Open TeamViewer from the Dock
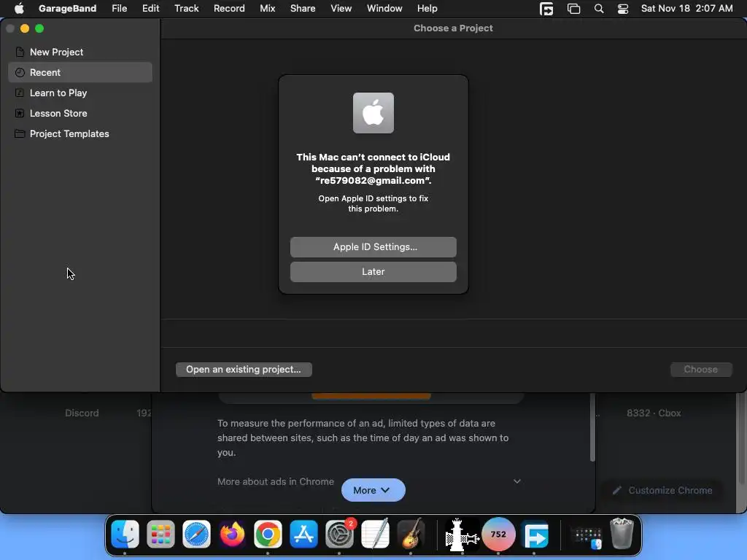Image resolution: width=747 pixels, height=560 pixels. [x=535, y=535]
